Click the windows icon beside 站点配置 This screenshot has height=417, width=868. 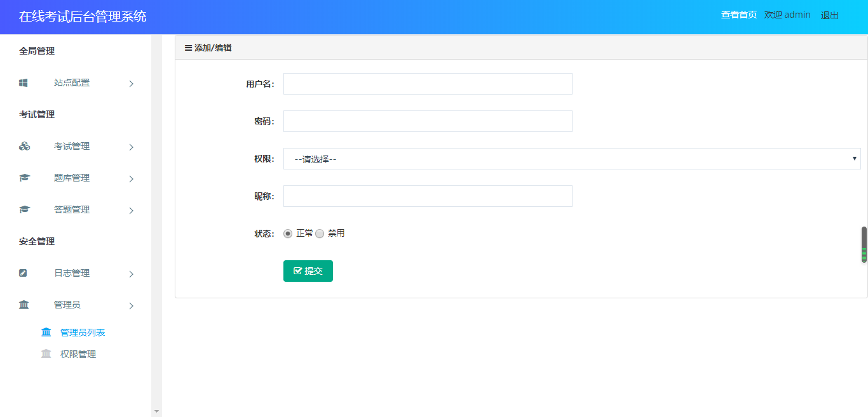(x=24, y=83)
